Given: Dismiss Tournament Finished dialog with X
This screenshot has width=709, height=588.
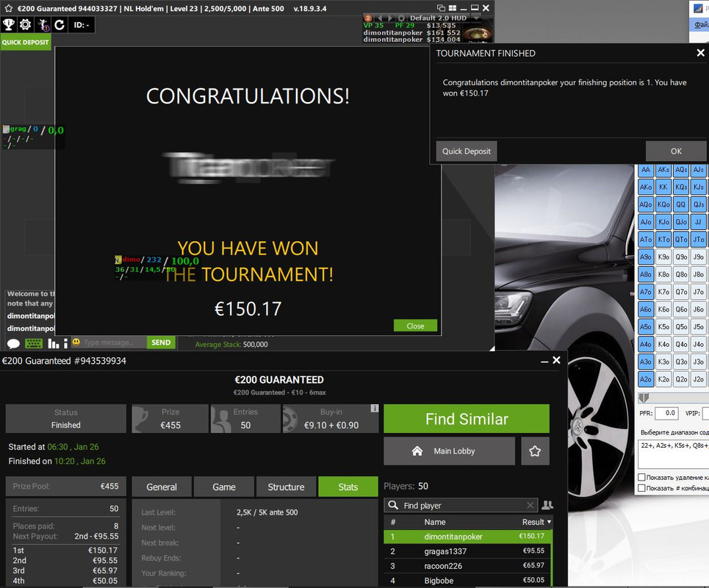Looking at the screenshot, I should point(700,53).
